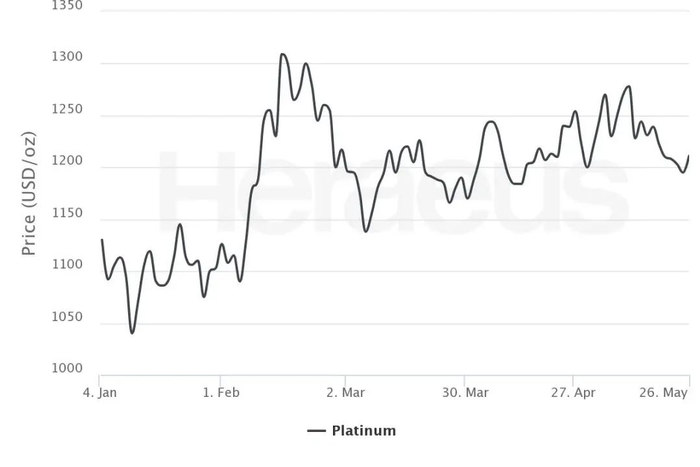The image size is (700, 467).
Task: Click the 1100 y-axis value
Action: 67,265
